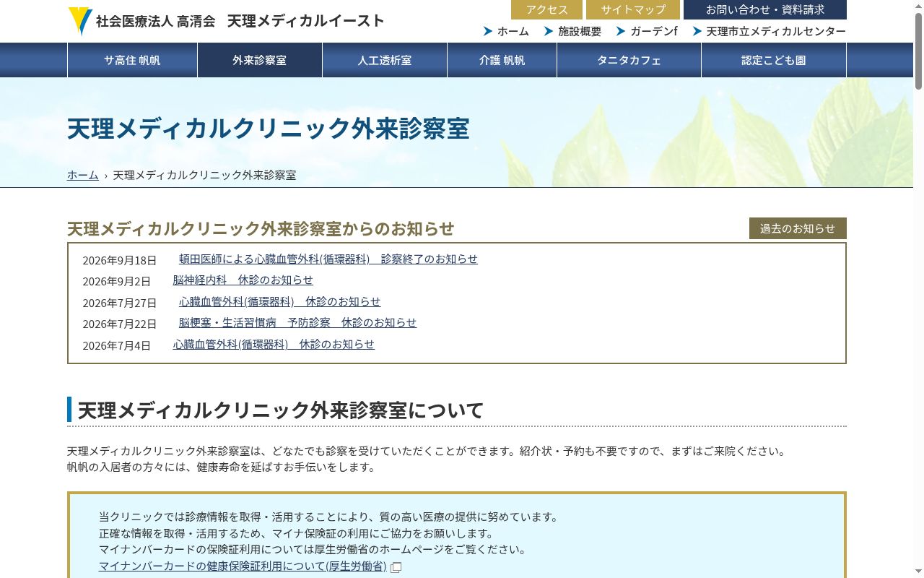Click the date 2026年7月27日
The image size is (924, 578).
click(x=119, y=303)
